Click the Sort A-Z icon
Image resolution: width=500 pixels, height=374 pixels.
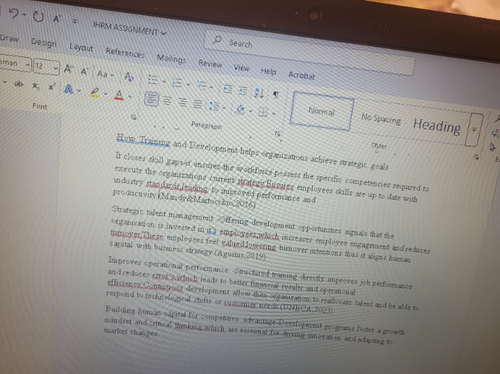pos(259,93)
